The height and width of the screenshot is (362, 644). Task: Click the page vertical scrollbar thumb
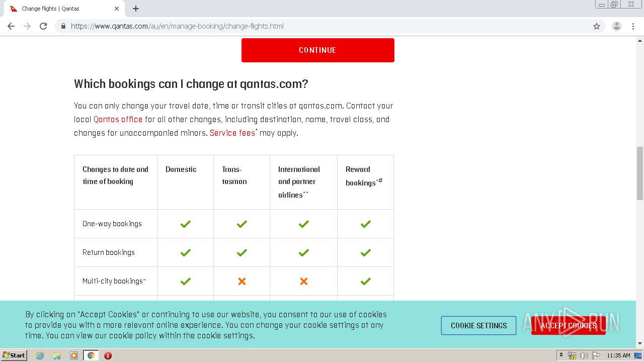coord(640,173)
